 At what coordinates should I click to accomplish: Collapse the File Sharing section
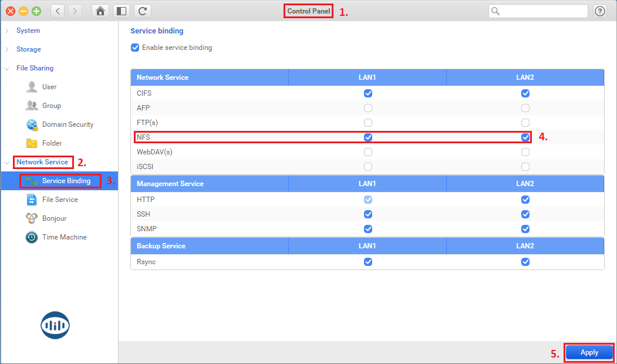pyautogui.click(x=35, y=68)
